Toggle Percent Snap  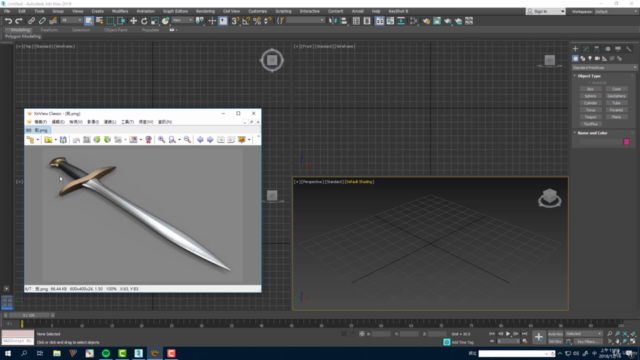(257, 21)
